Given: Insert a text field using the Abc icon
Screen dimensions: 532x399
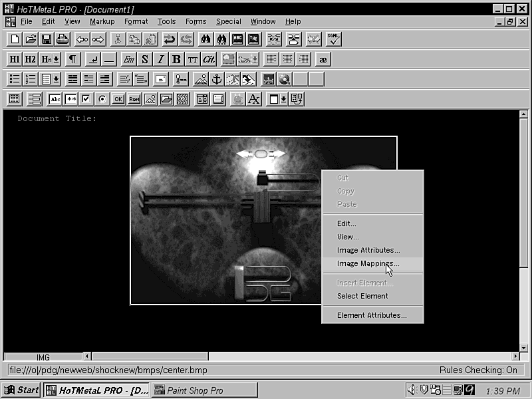Looking at the screenshot, I should point(55,99).
